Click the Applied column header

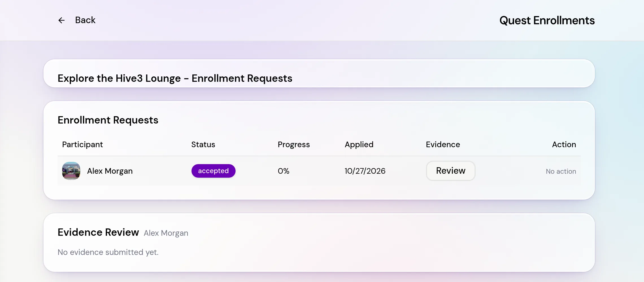tap(359, 144)
